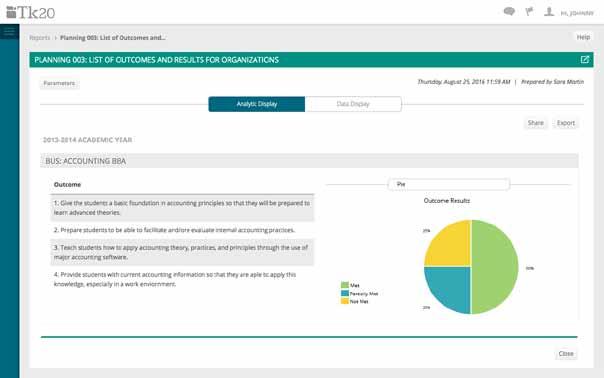Click the Parameters button
Image resolution: width=604 pixels, height=378 pixels.
tap(59, 83)
